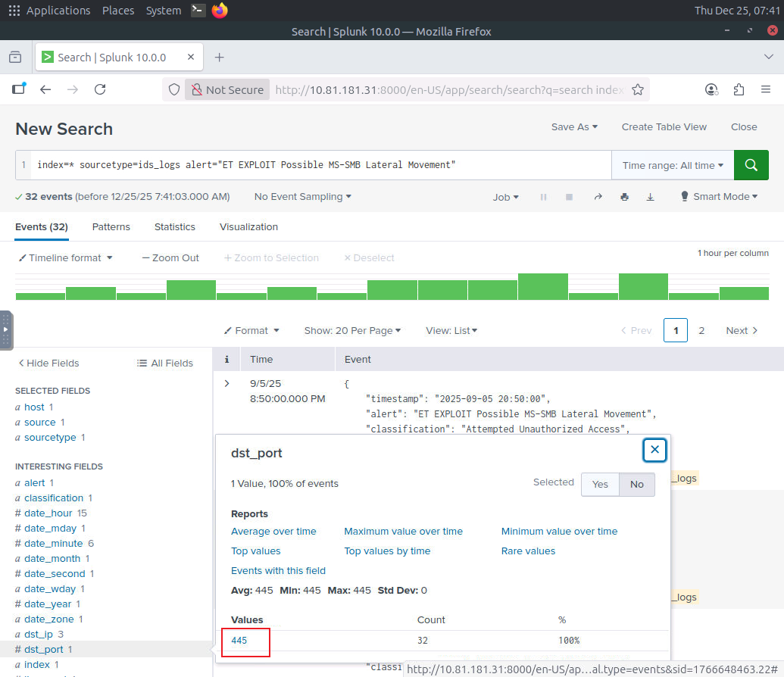This screenshot has width=784, height=677.
Task: Open the Job dropdown menu
Action: coord(505,197)
